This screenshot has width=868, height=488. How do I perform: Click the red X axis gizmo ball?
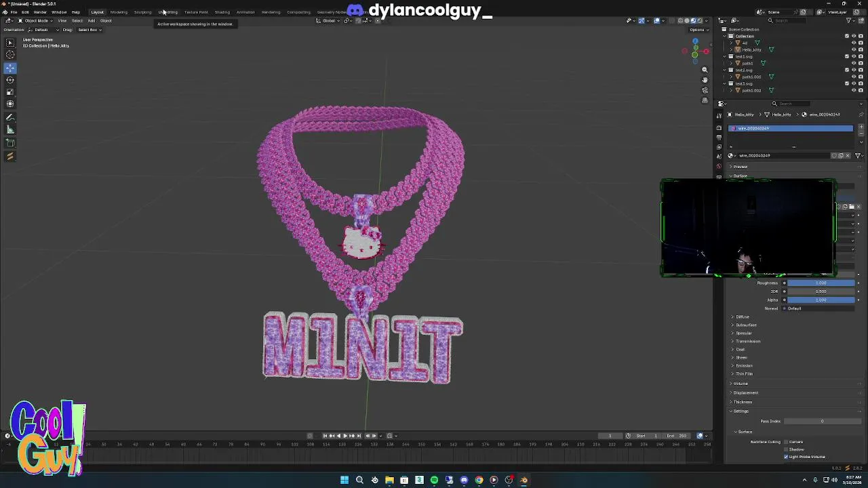(x=706, y=52)
